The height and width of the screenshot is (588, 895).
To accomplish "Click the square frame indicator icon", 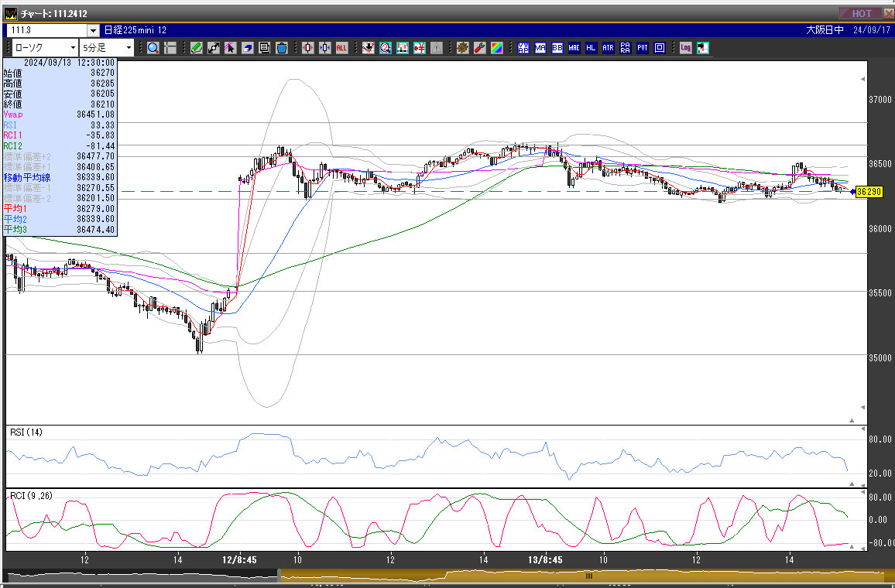I will coord(660,48).
